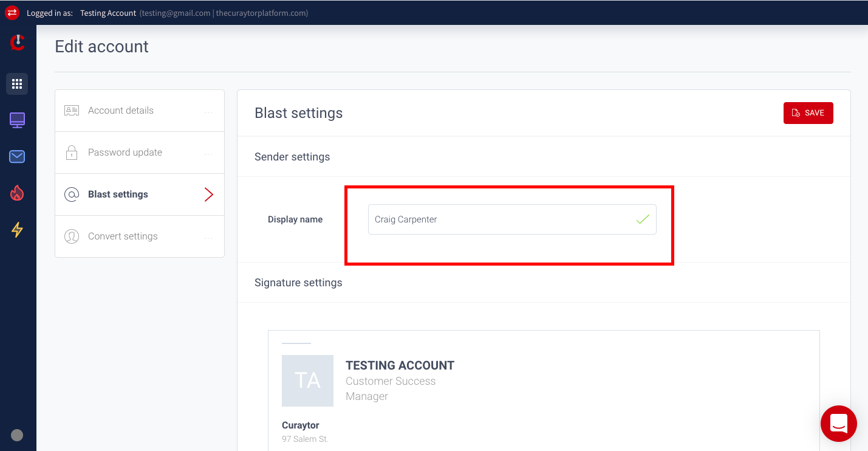Viewport: 868px width, 451px height.
Task: Open the blue envelope mail icon
Action: tap(17, 157)
